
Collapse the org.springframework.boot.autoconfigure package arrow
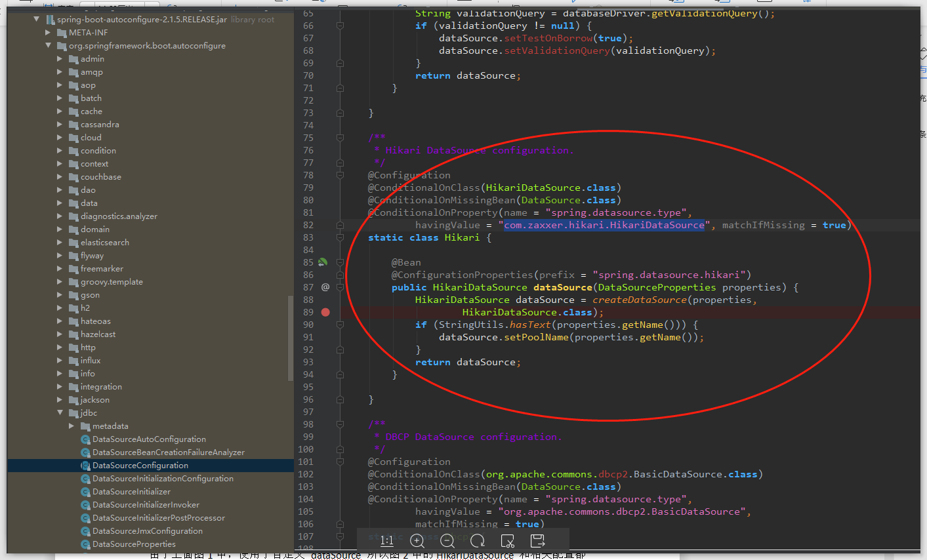pos(48,46)
